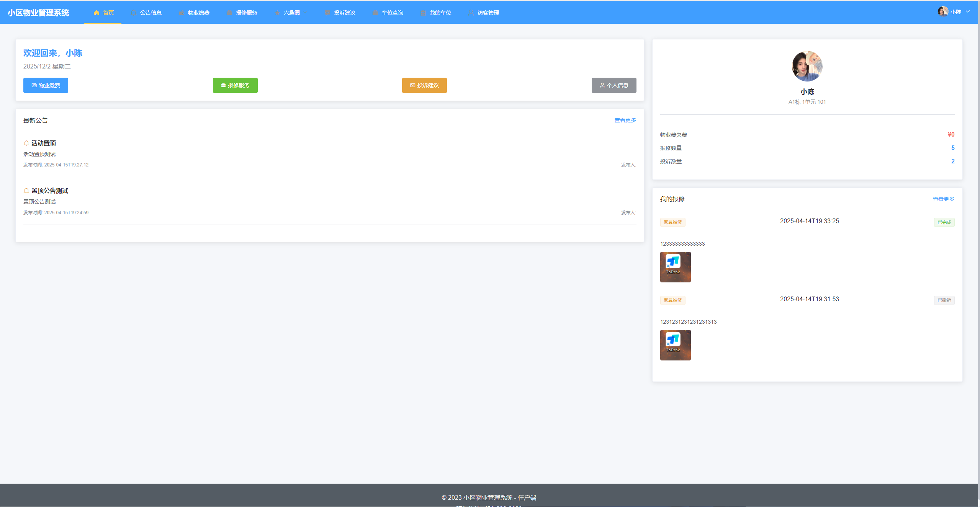Click the person icon for 访客管理
This screenshot has height=507, width=980.
471,13
